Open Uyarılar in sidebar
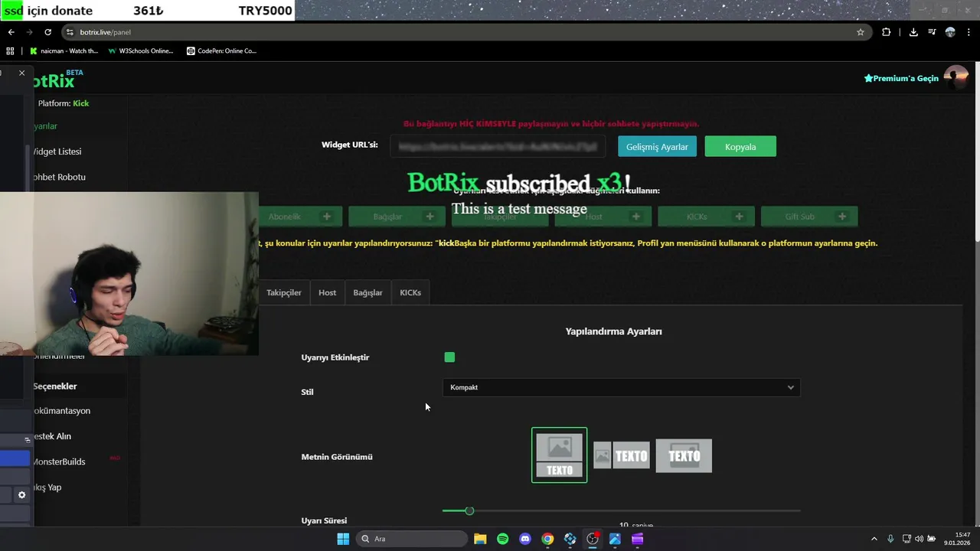Viewport: 980px width, 551px height. click(45, 126)
